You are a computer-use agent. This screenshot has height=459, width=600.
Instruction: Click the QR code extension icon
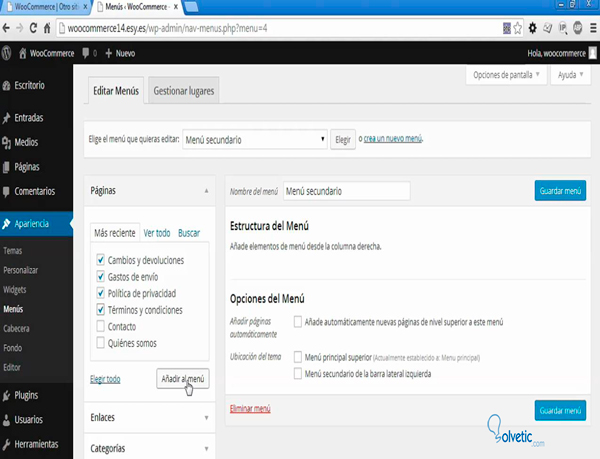pos(507,28)
